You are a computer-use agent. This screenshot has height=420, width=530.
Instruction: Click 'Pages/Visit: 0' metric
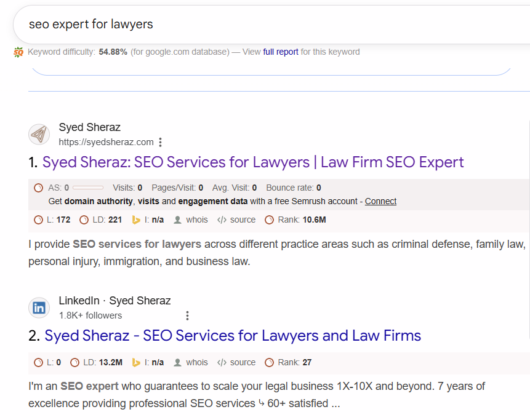click(x=177, y=188)
